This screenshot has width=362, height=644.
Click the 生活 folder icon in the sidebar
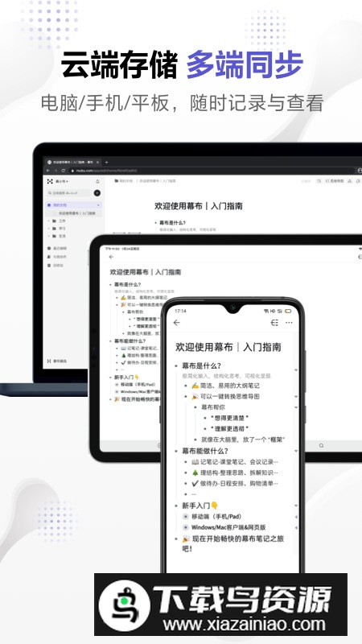tap(54, 236)
